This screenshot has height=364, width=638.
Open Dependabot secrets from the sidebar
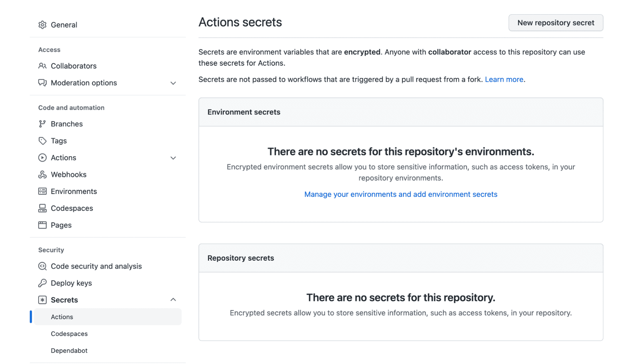69,350
